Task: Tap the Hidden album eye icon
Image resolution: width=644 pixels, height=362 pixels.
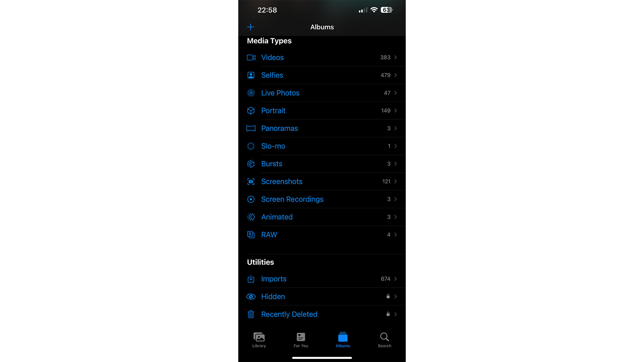Action: 250,296
